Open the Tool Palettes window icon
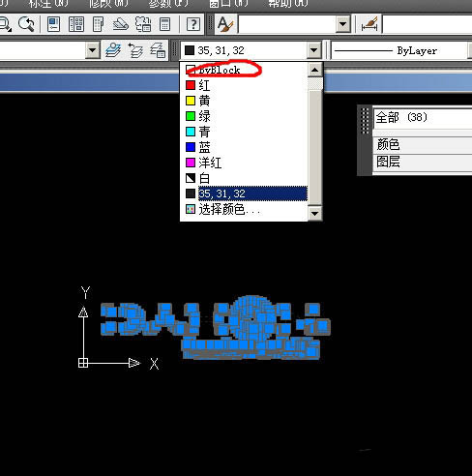Image resolution: width=472 pixels, height=476 pixels. [99, 24]
